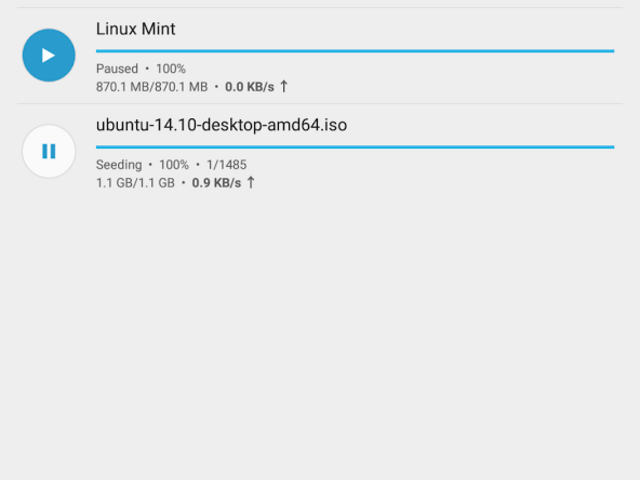
Task: Click the ubuntu-14.10 torrent progress bar
Action: pyautogui.click(x=354, y=147)
